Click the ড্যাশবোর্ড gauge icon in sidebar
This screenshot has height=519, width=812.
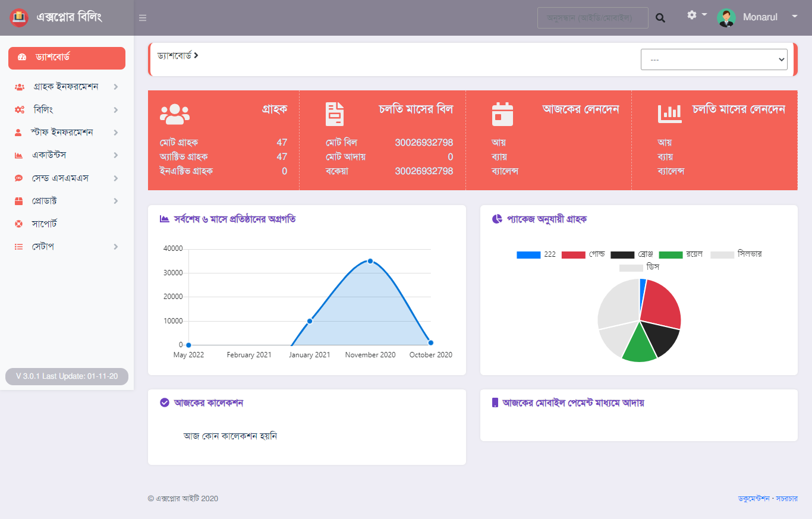[x=23, y=58]
